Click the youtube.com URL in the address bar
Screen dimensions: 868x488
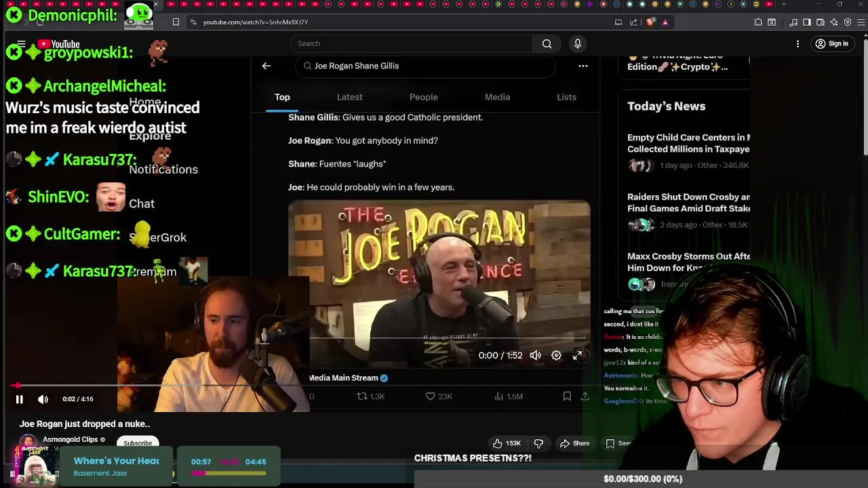coord(255,22)
